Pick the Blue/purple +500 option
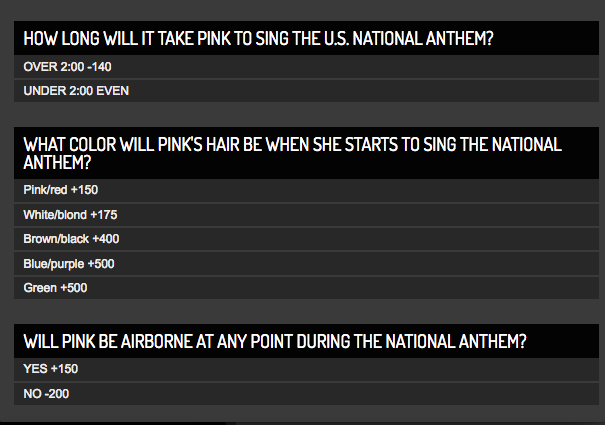Screen dimensions: 605x425 306,264
